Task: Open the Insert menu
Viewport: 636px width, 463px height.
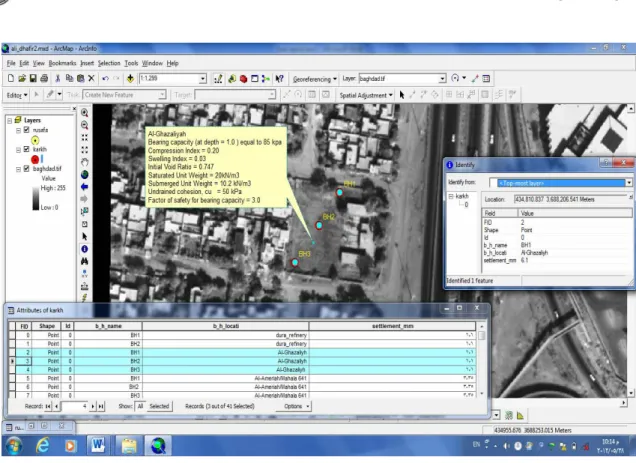Action: pos(87,63)
